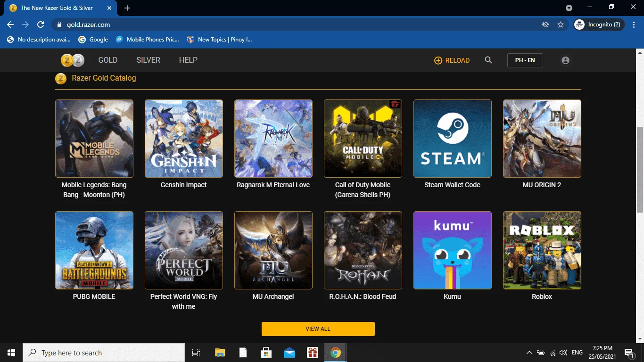This screenshot has width=644, height=362.
Task: Open the PH - EN region selector
Action: point(525,60)
